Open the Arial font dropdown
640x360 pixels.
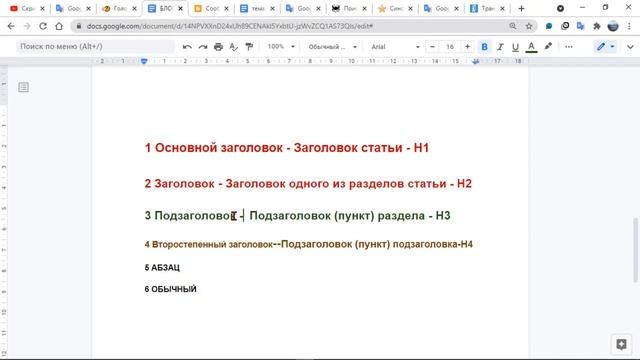pos(395,47)
